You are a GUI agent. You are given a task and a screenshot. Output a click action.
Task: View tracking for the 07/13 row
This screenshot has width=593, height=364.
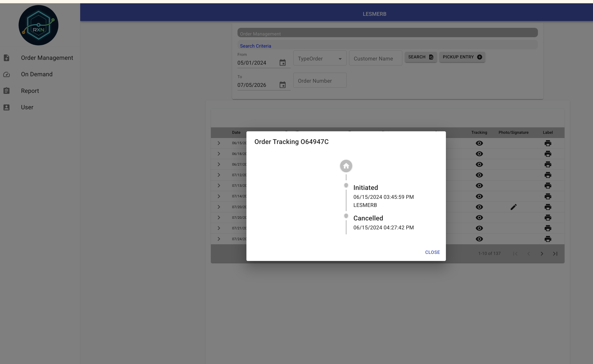(479, 186)
